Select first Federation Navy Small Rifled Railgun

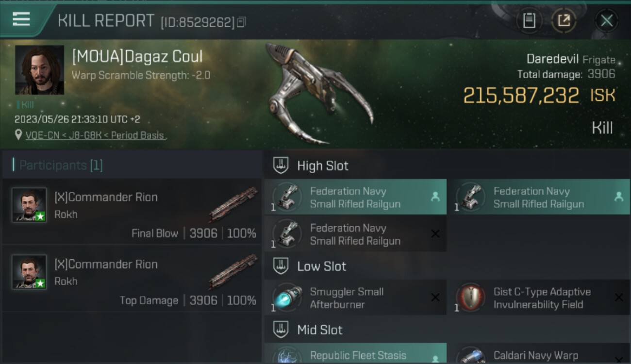355,197
